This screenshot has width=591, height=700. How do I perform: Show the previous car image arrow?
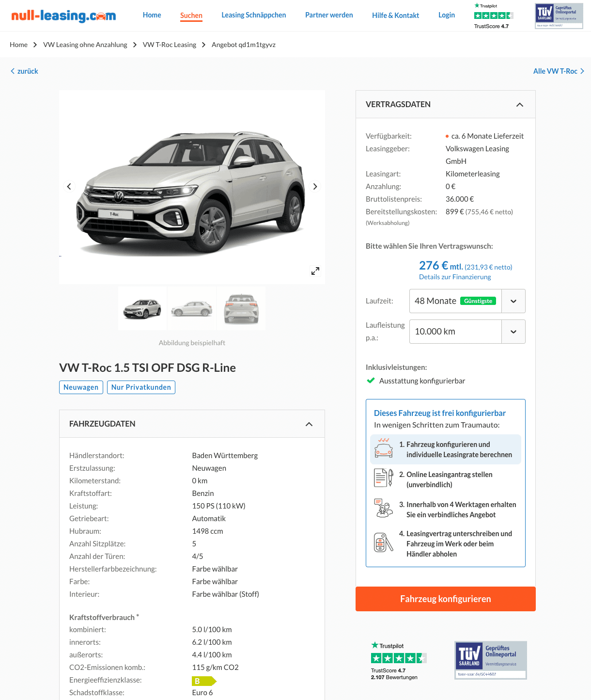[x=69, y=187]
